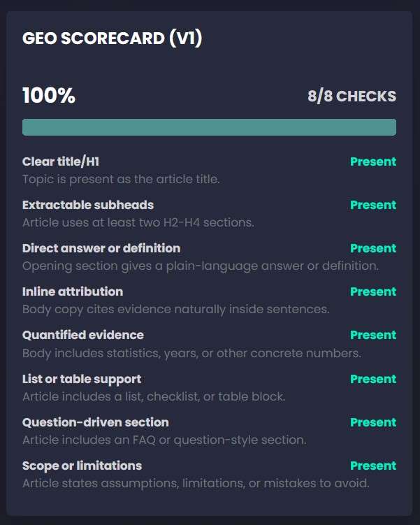The height and width of the screenshot is (525, 420).
Task: Click the teal score progress bar
Action: tap(209, 127)
